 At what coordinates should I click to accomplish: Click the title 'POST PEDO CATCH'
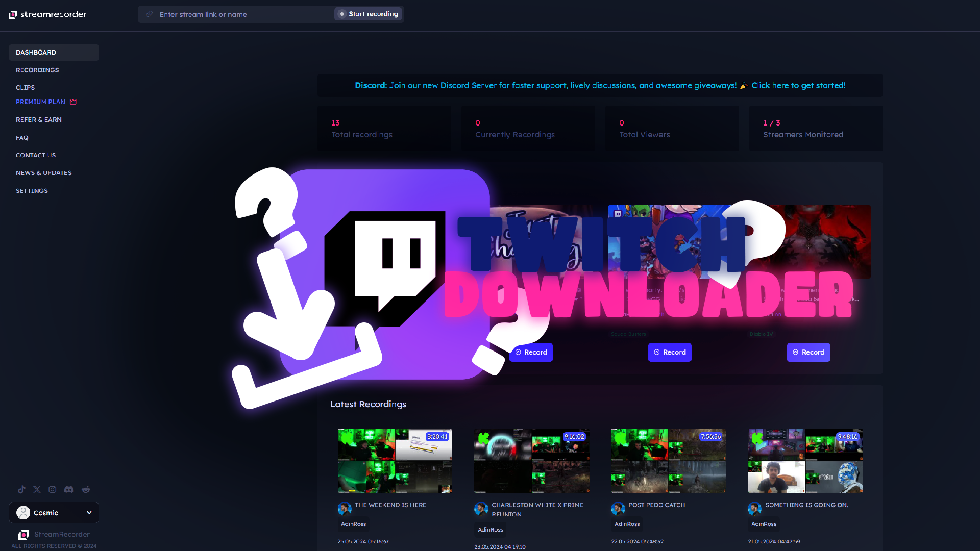[x=657, y=505]
